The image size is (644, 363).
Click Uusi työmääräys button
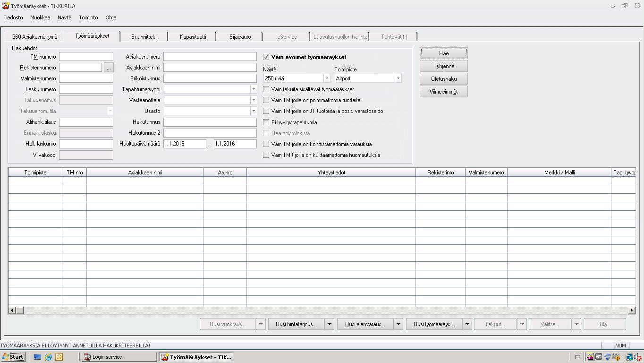(x=434, y=324)
